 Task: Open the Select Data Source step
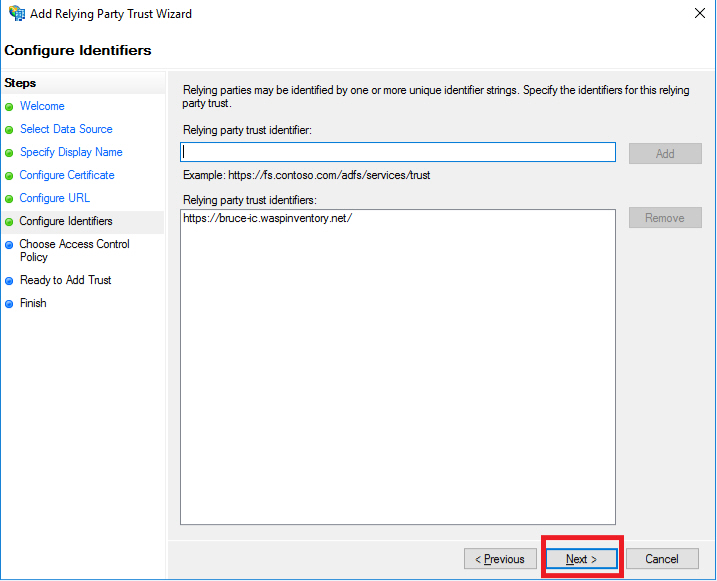tap(66, 129)
